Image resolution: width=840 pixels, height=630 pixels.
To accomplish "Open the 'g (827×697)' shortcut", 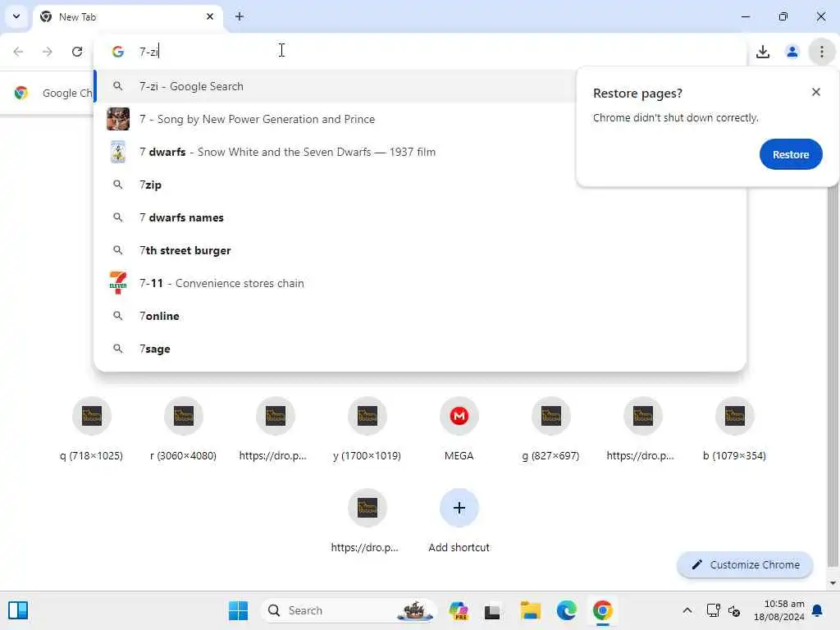I will (x=551, y=430).
